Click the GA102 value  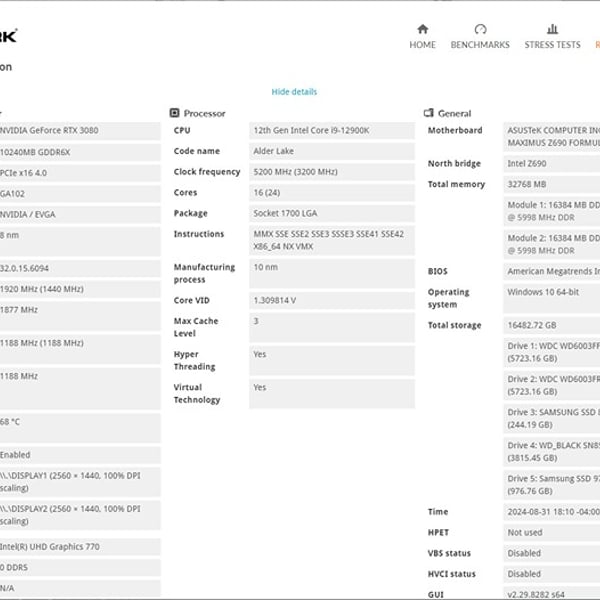[80, 194]
